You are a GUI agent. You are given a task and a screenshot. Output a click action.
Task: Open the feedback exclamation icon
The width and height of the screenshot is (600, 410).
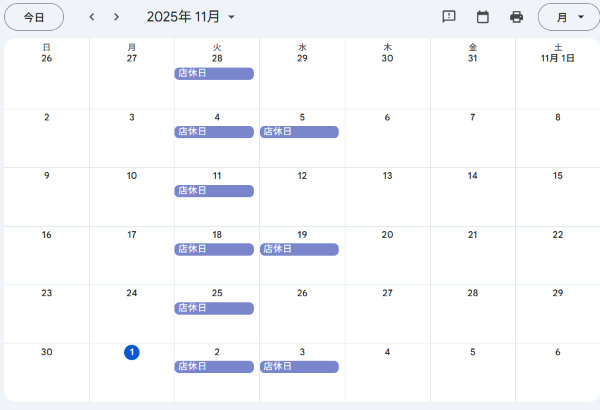[x=449, y=17]
